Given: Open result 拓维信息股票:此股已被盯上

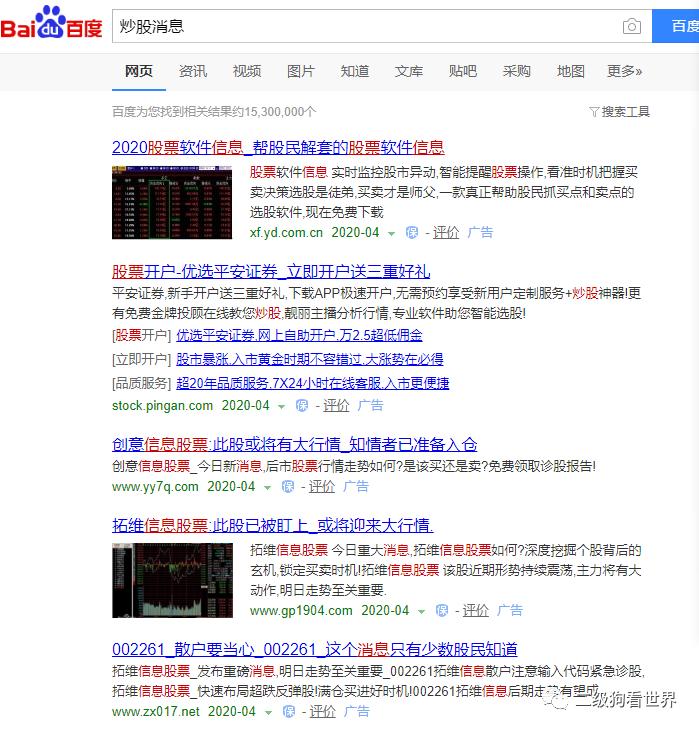Looking at the screenshot, I should coord(272,525).
